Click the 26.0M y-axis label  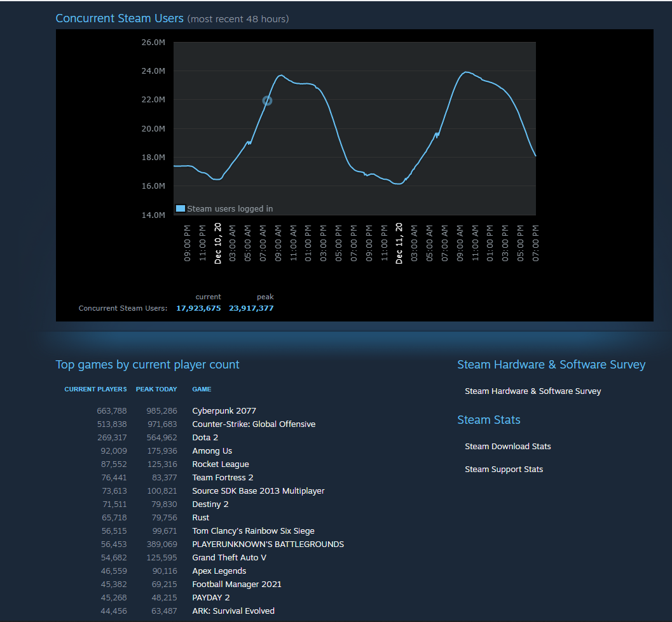(153, 43)
